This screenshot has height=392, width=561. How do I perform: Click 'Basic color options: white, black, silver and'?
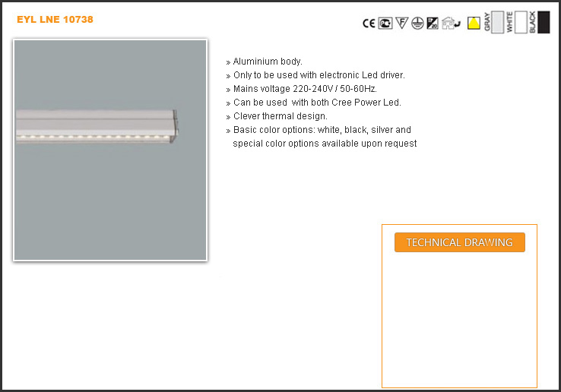[x=322, y=130]
